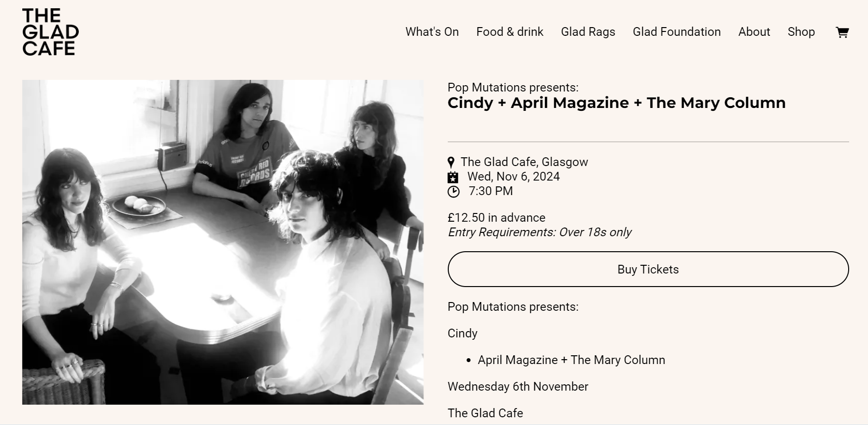Open the shopping cart icon
The height and width of the screenshot is (425, 868).
click(842, 32)
